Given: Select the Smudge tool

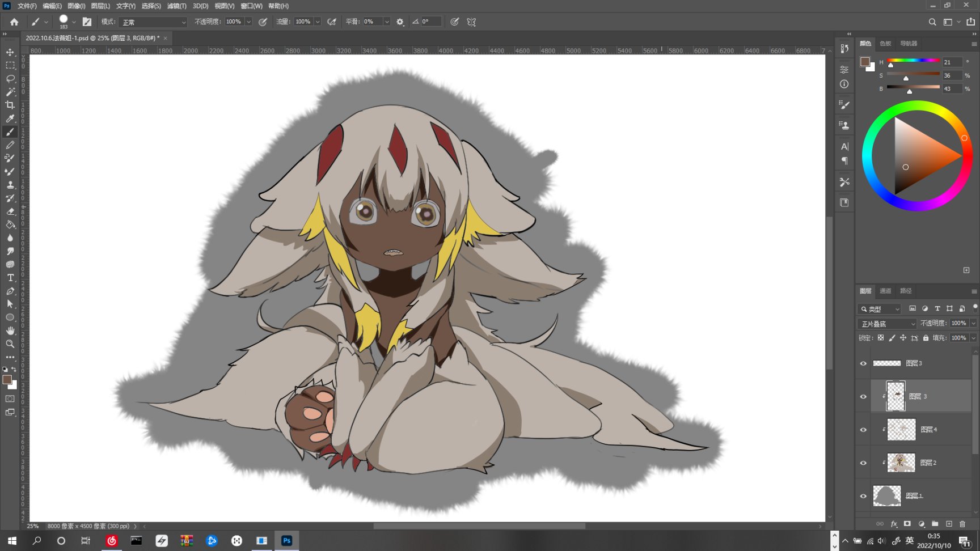Looking at the screenshot, I should point(10,251).
